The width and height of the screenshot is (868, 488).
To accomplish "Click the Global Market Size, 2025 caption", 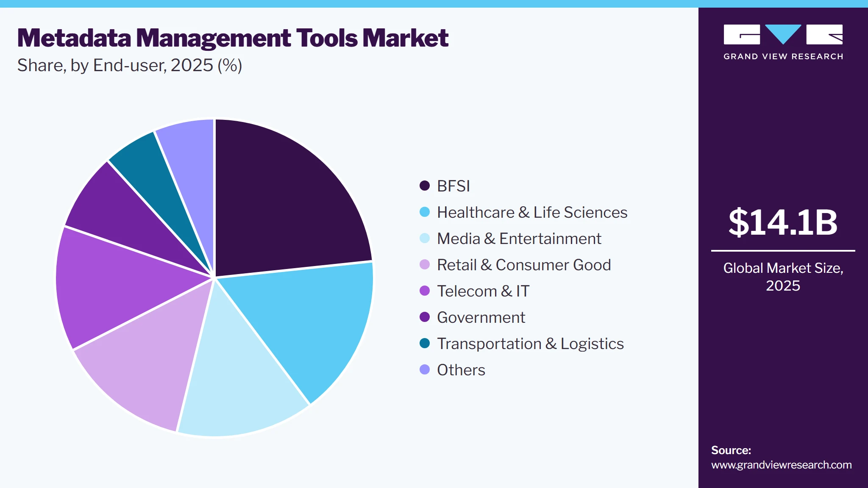I will point(783,277).
